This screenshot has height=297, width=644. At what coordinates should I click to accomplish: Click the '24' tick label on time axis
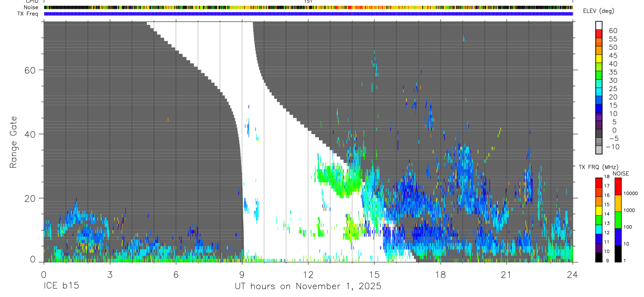click(573, 274)
